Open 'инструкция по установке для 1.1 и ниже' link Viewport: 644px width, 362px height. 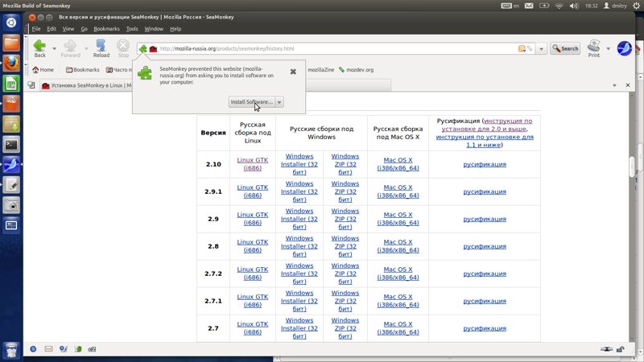[x=485, y=141]
